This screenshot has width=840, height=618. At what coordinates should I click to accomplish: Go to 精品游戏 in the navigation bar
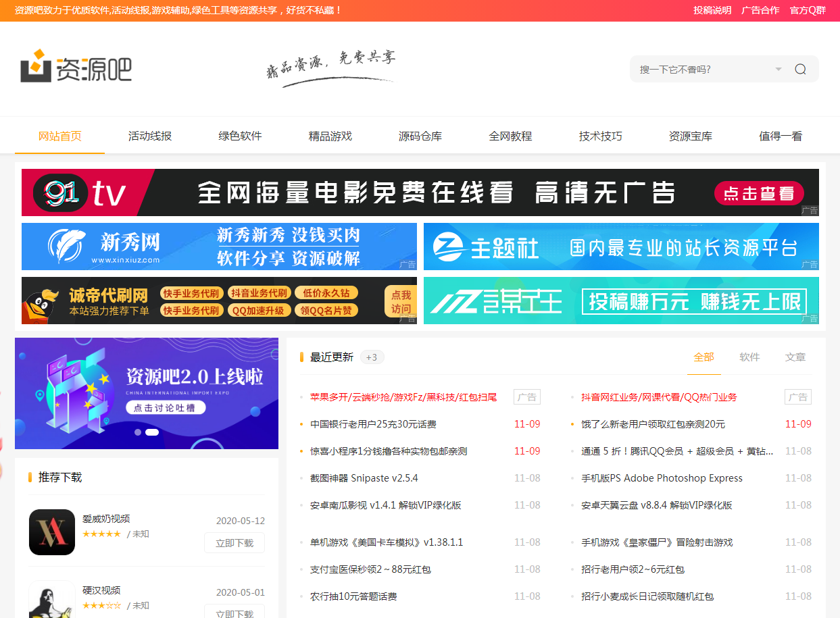click(330, 136)
